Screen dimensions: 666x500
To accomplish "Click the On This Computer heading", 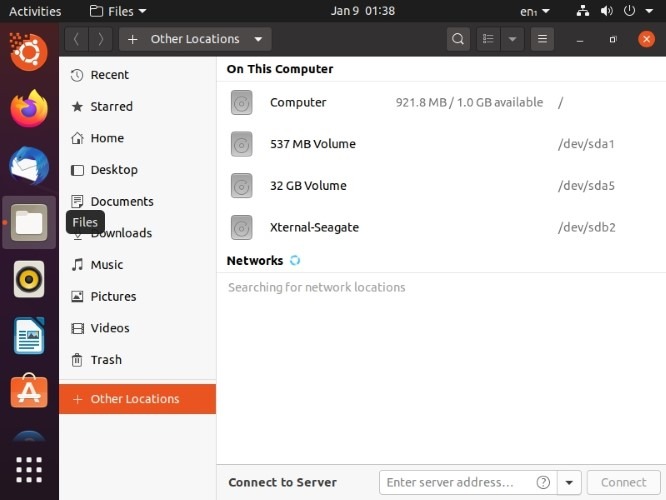I will click(280, 69).
